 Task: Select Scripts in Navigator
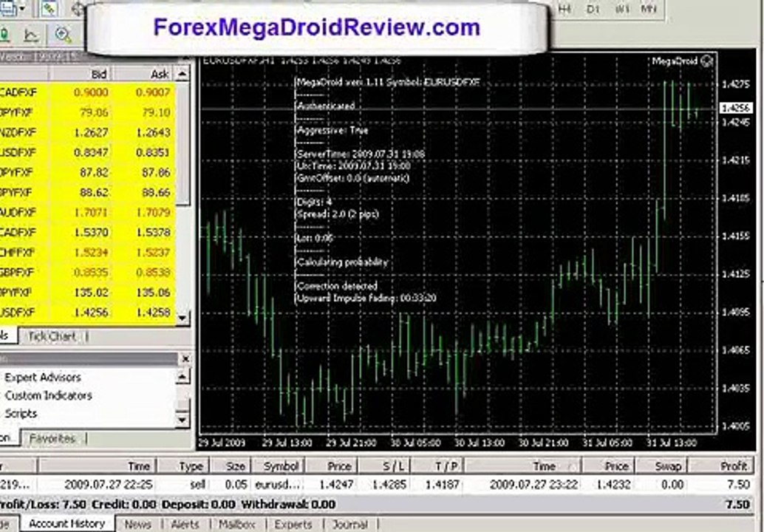[21, 414]
